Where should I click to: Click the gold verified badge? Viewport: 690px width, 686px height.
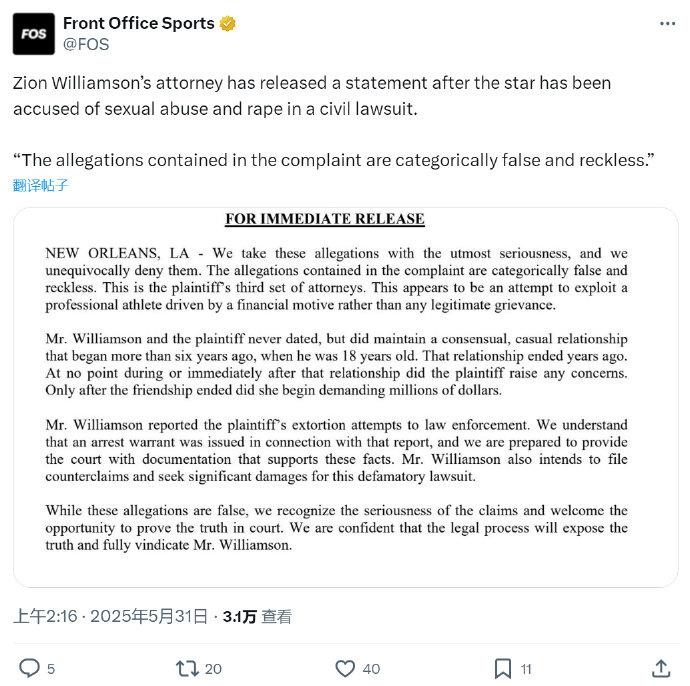coord(228,23)
